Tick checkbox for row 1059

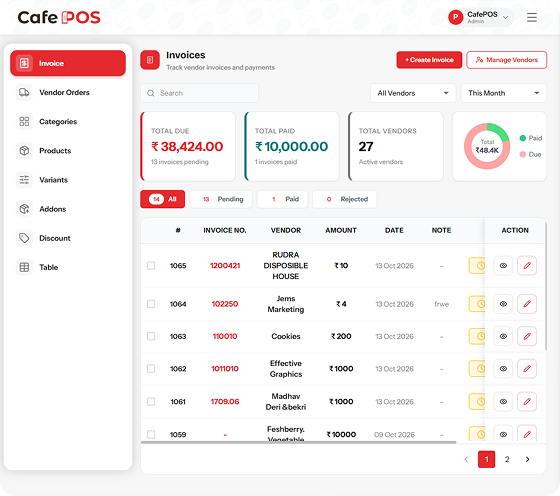[x=151, y=434]
